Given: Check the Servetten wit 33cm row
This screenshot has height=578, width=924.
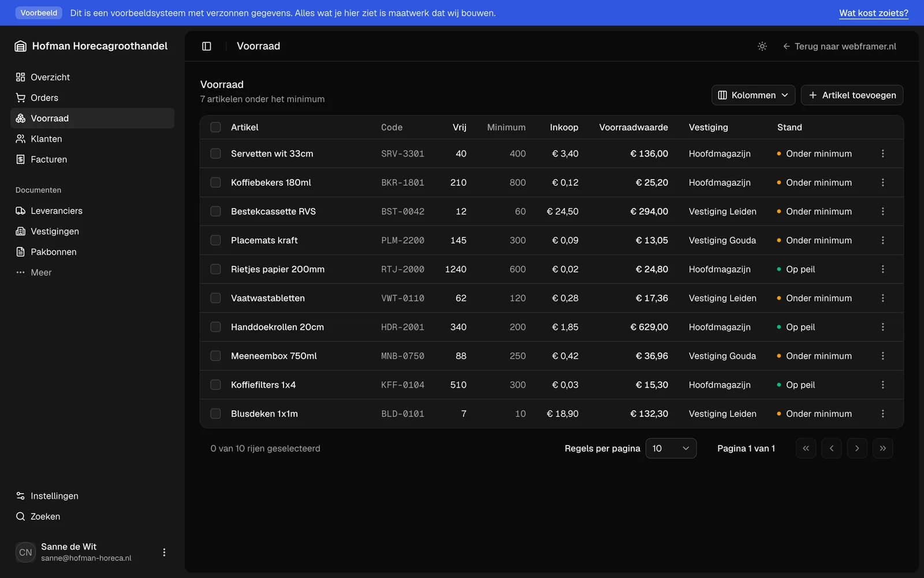Looking at the screenshot, I should (x=215, y=154).
